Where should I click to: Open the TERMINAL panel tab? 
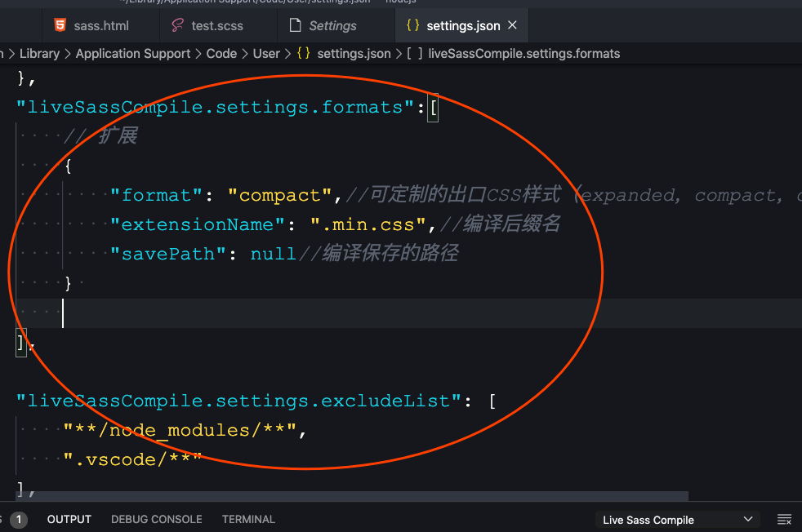[248, 519]
